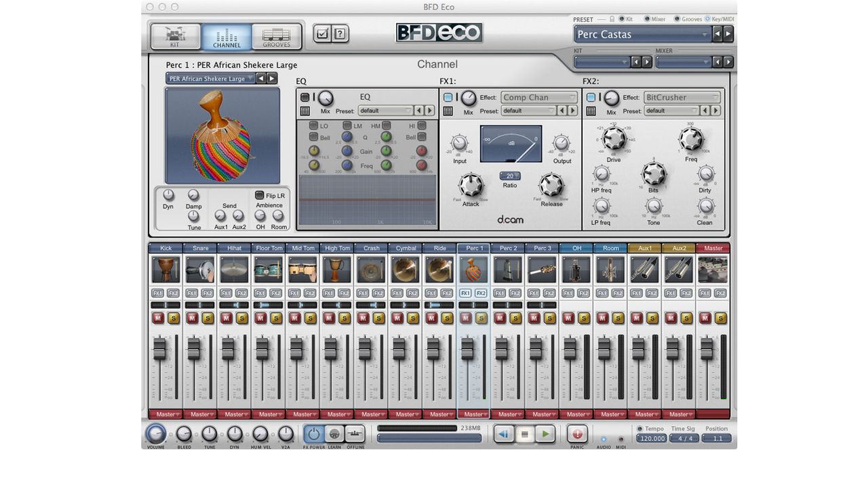Enable the LO band in the EQ
Viewport: 868px width, 488px height.
click(313, 125)
